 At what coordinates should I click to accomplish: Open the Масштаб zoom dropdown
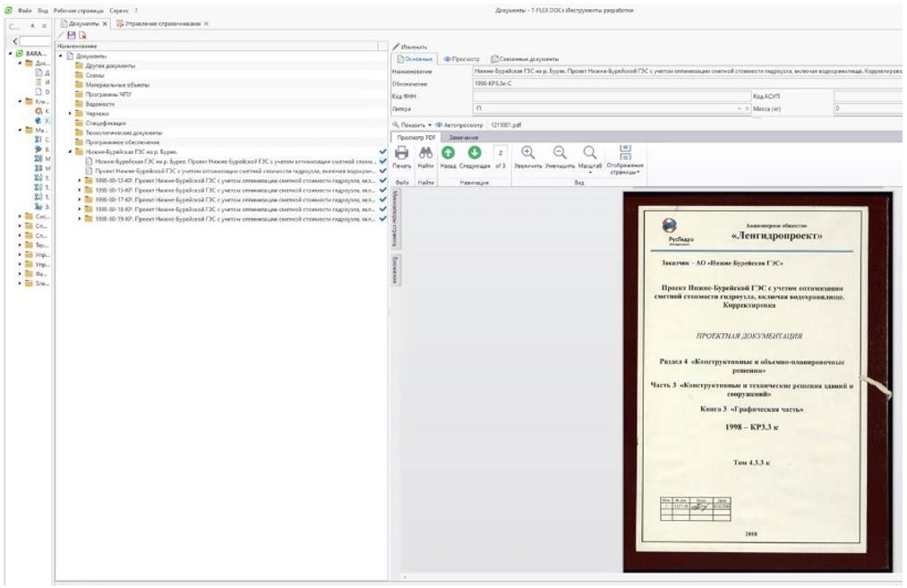coord(590,158)
